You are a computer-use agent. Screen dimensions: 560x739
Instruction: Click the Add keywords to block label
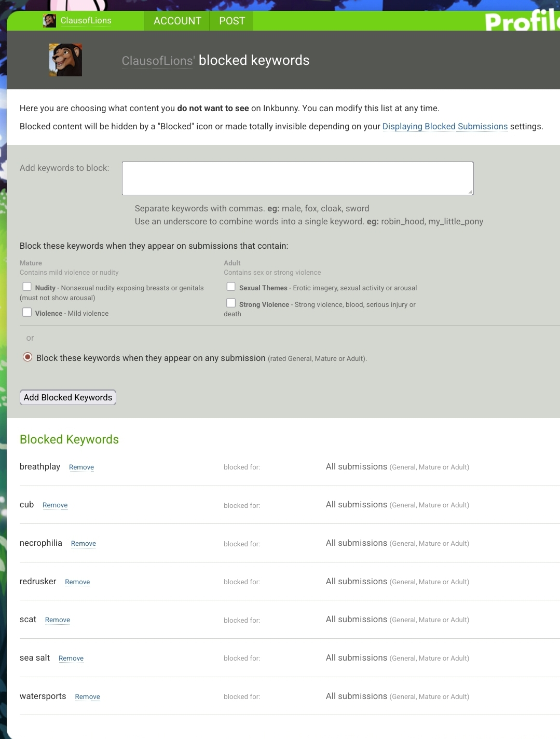pos(64,168)
